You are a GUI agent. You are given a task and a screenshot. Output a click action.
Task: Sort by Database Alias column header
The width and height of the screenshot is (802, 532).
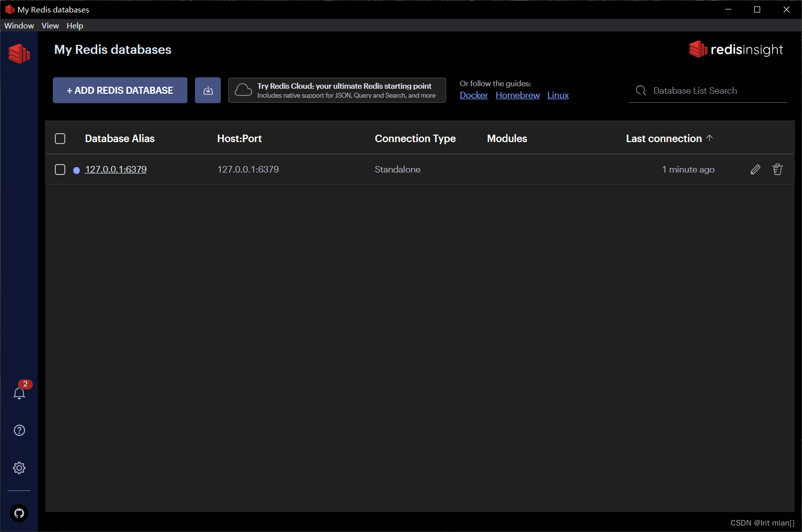(120, 139)
